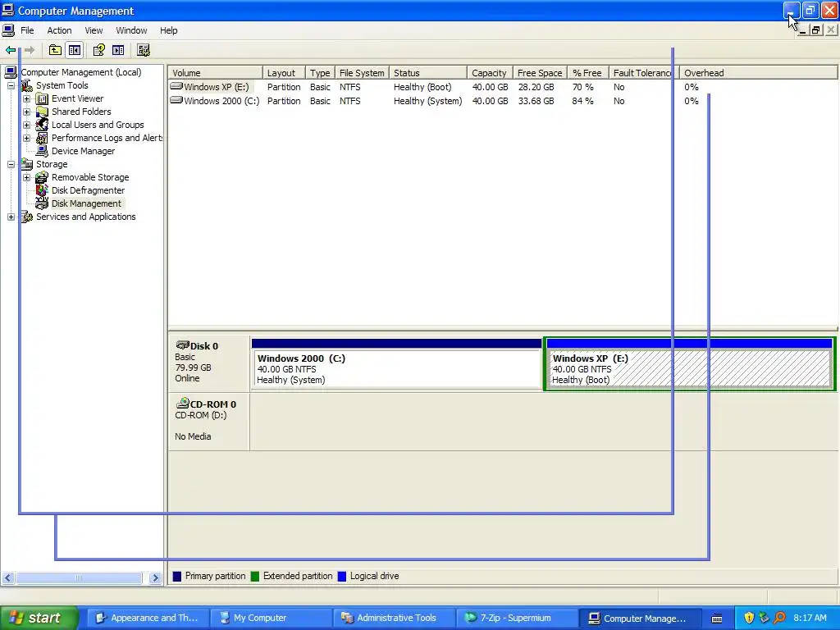Click the Storage node icon

click(x=27, y=164)
